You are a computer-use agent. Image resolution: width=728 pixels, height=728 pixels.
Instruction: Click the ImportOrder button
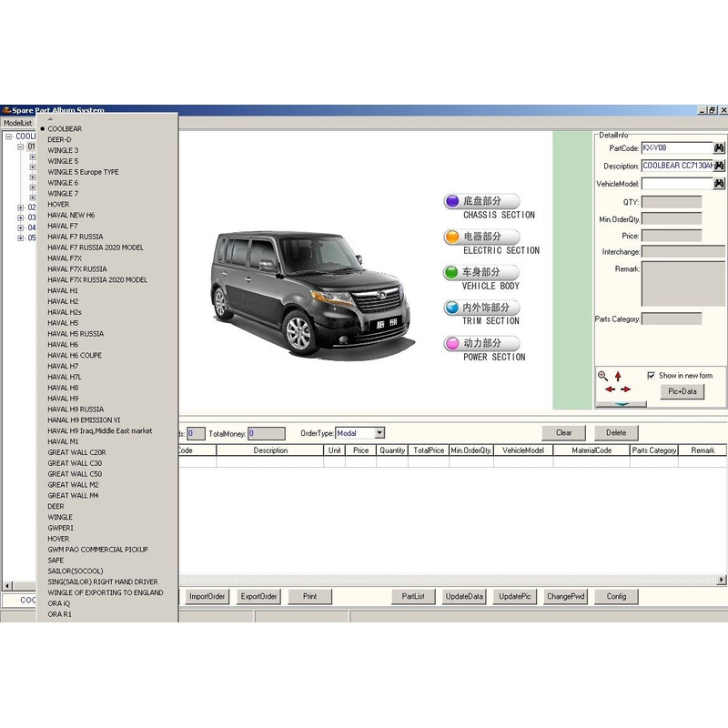(x=207, y=597)
